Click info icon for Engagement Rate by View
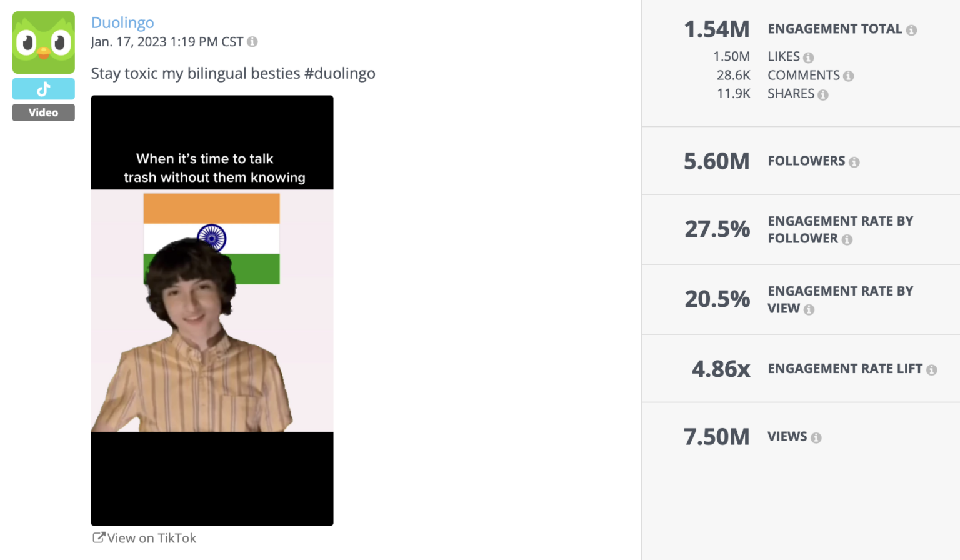This screenshot has width=960, height=560. (809, 309)
